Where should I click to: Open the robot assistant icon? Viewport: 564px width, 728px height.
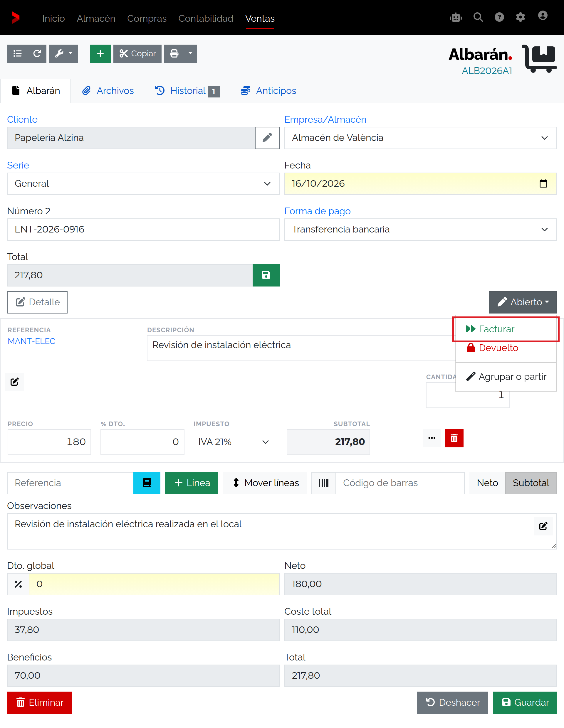point(456,17)
